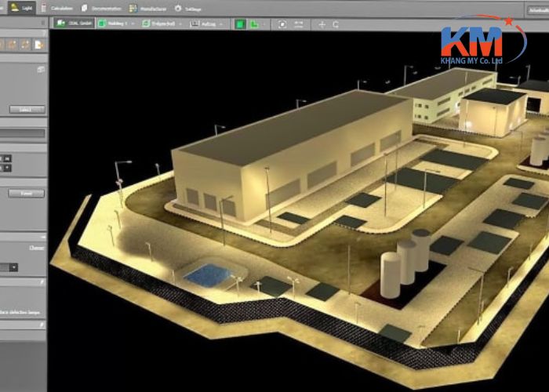Toggle the green floor plan view icon
549x392 pixels.
pyautogui.click(x=254, y=24)
